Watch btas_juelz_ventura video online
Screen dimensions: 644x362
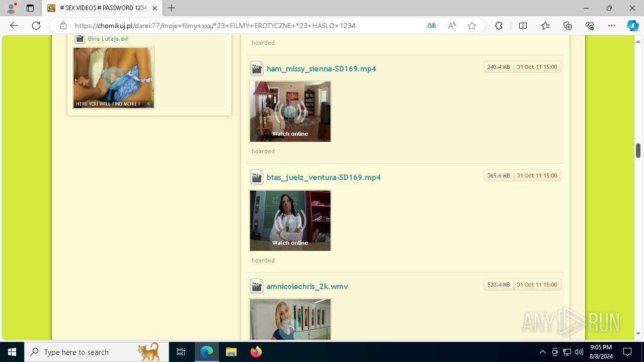pyautogui.click(x=290, y=221)
